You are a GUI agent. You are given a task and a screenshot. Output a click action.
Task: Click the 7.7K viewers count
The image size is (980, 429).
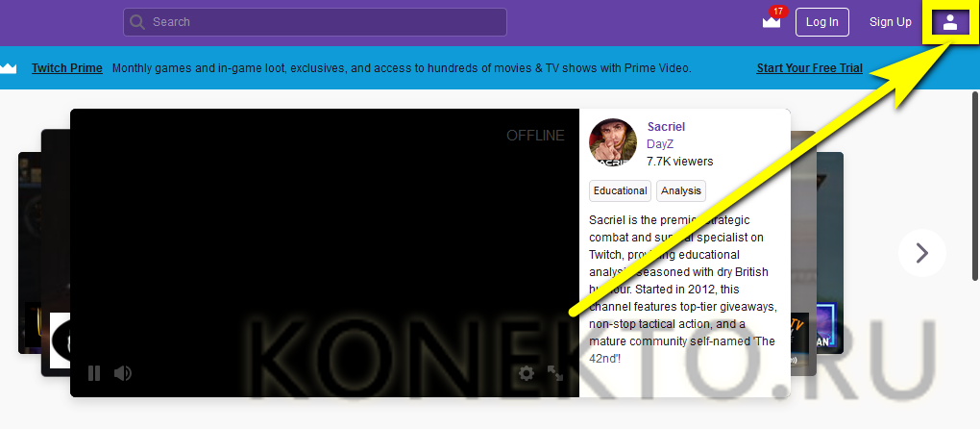coord(680,162)
